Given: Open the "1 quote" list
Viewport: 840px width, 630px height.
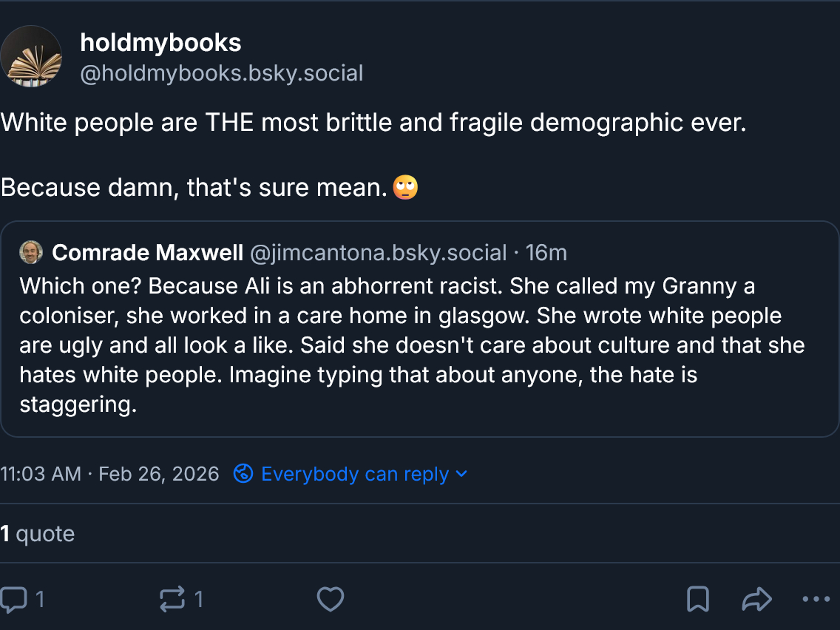Looking at the screenshot, I should click(38, 533).
